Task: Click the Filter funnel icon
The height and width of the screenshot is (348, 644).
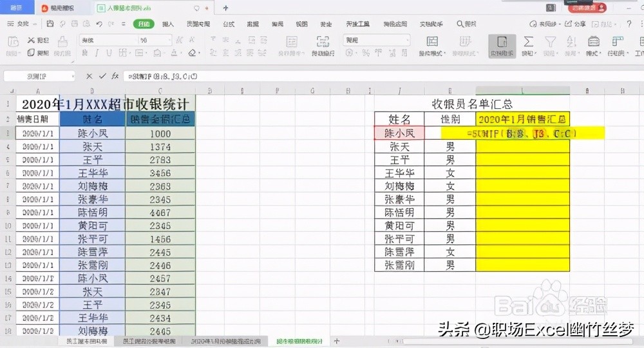Action: (550, 42)
